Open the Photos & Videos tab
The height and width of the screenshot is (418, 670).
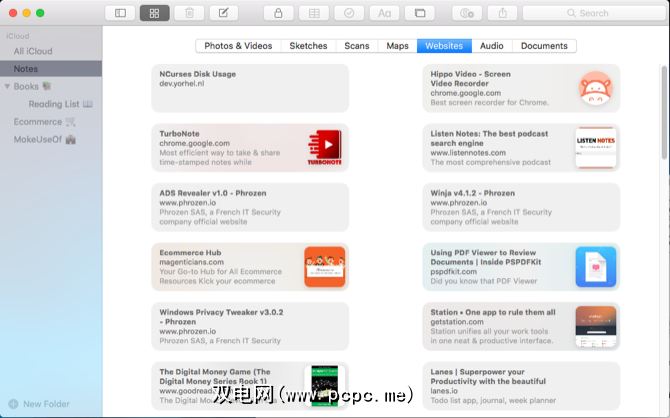pyautogui.click(x=238, y=46)
